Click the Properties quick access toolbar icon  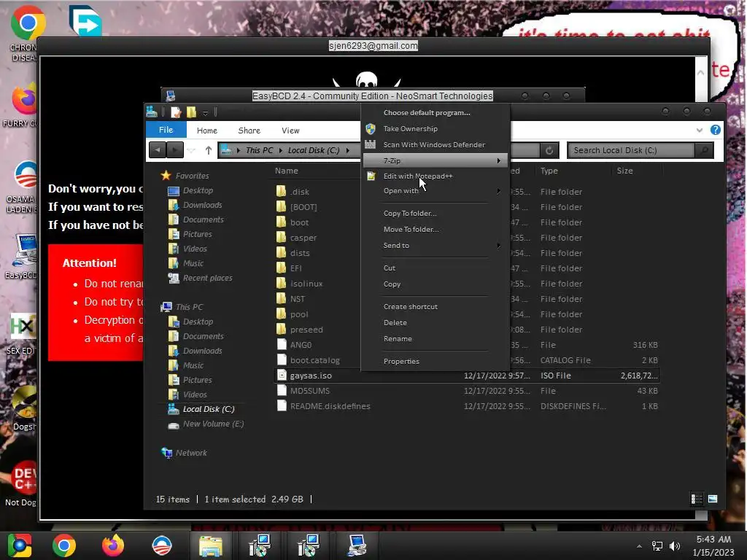(176, 112)
